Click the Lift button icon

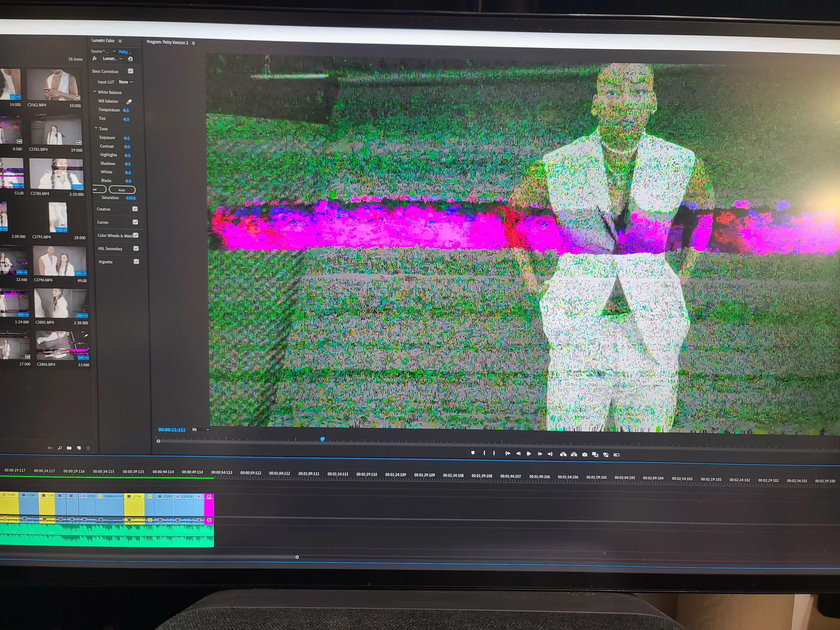(563, 454)
